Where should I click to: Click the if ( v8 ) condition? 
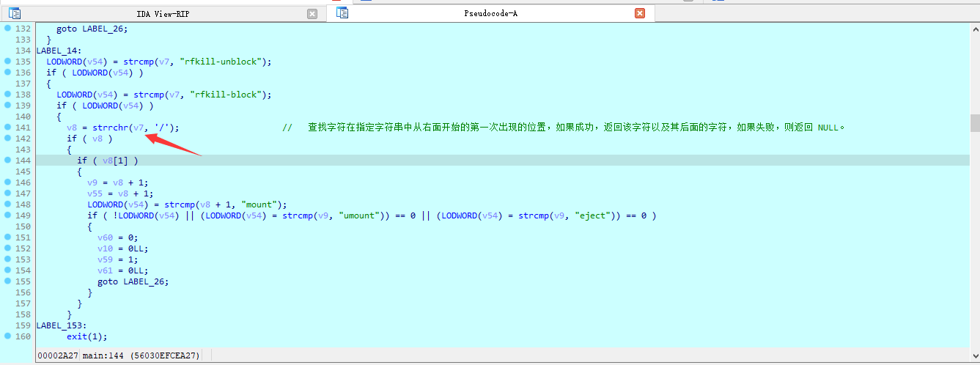[89, 139]
